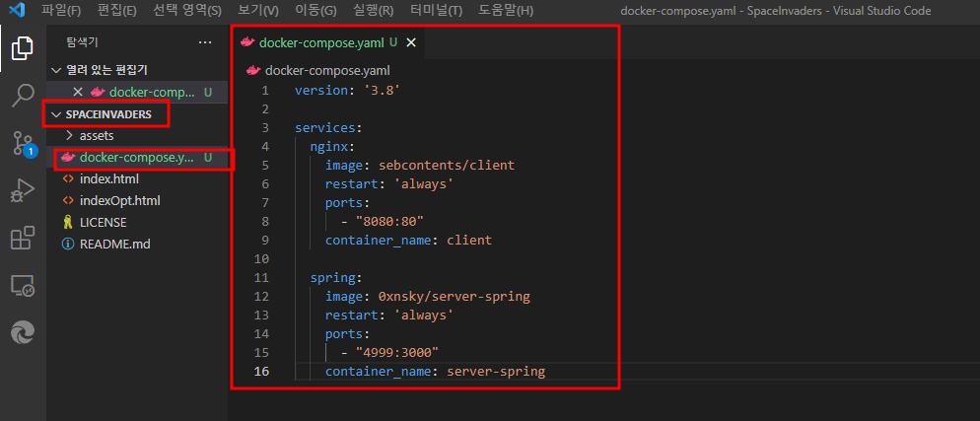
Task: Click the HTML icon beside index.html
Action: (x=68, y=179)
